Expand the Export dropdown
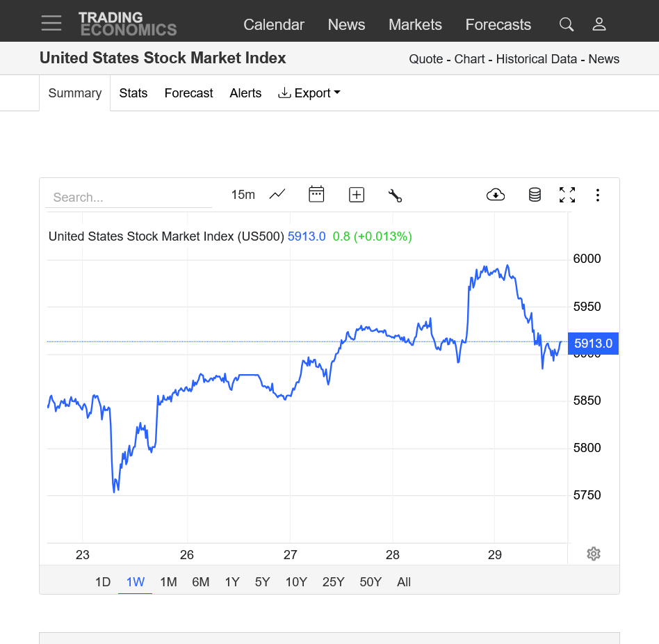Viewport: 659px width, 644px height. (x=309, y=93)
